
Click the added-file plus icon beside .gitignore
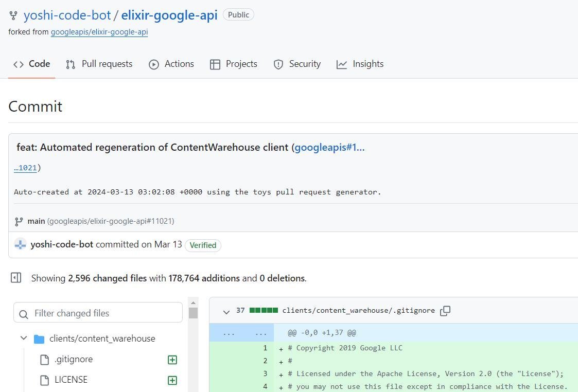[172, 360]
